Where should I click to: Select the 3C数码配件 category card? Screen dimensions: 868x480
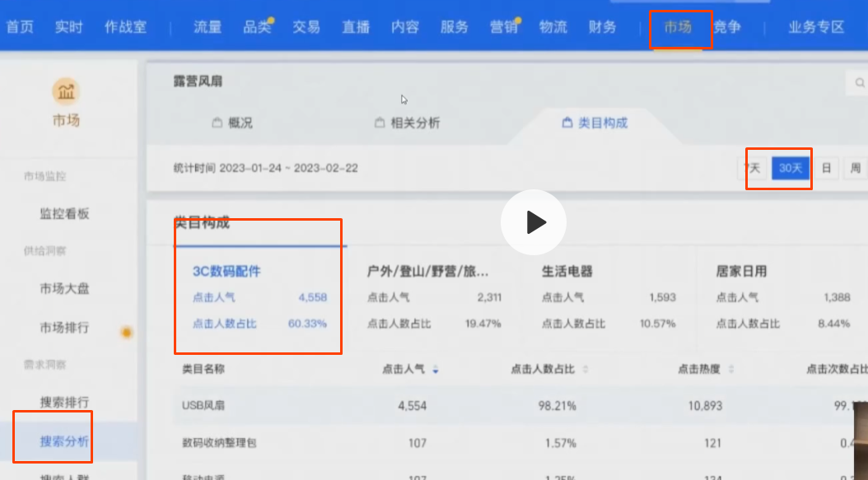tap(259, 297)
